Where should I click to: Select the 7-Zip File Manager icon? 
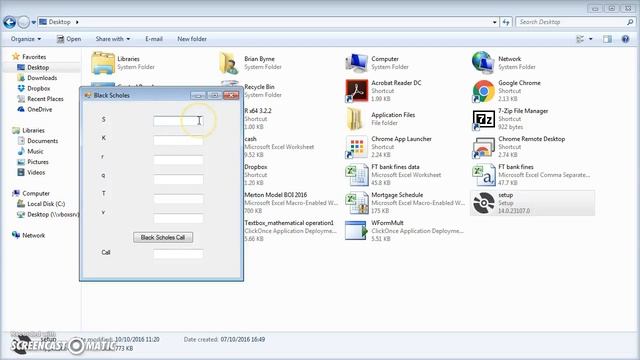[483, 119]
